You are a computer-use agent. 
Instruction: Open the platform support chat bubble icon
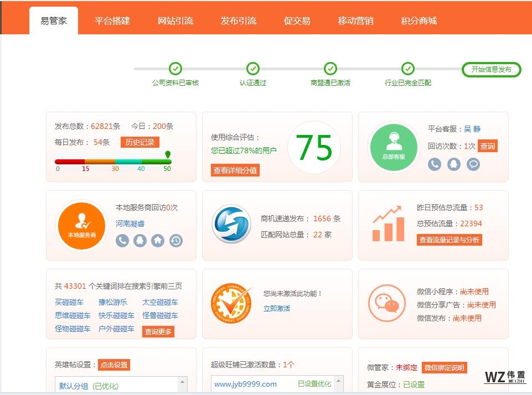(x=473, y=164)
